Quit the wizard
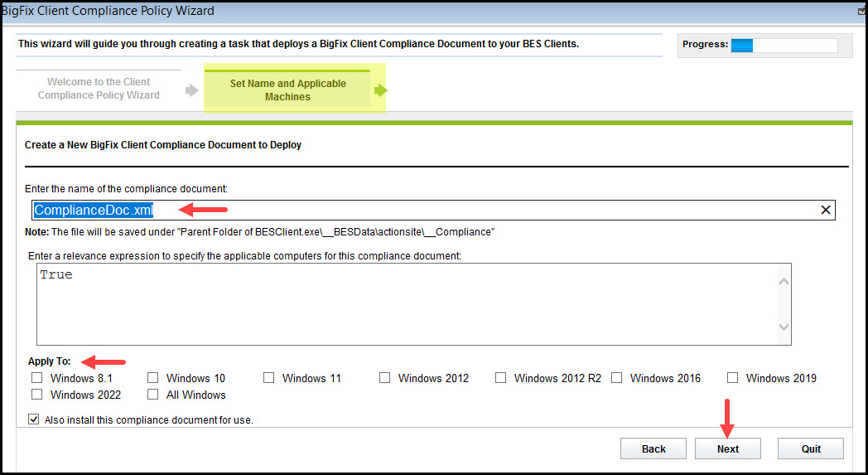Screen dimensions: 868x475 (x=811, y=448)
